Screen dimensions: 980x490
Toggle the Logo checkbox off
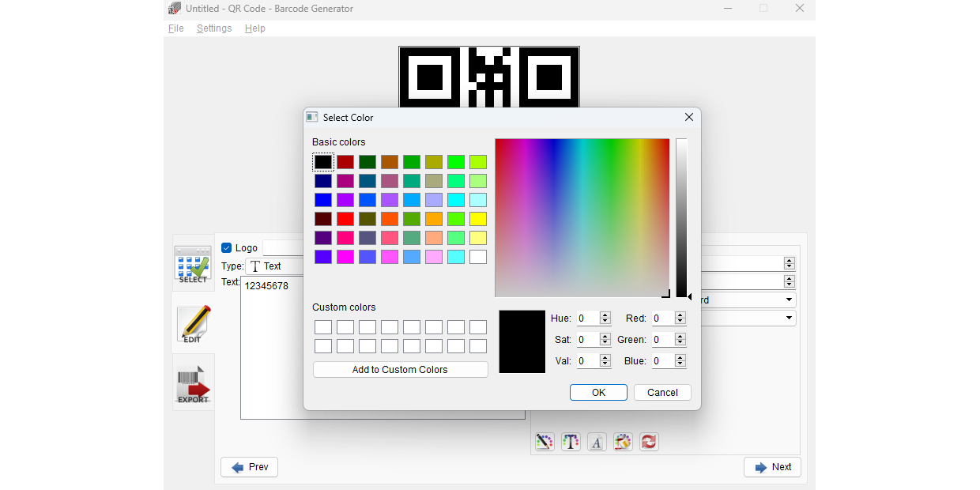[224, 247]
